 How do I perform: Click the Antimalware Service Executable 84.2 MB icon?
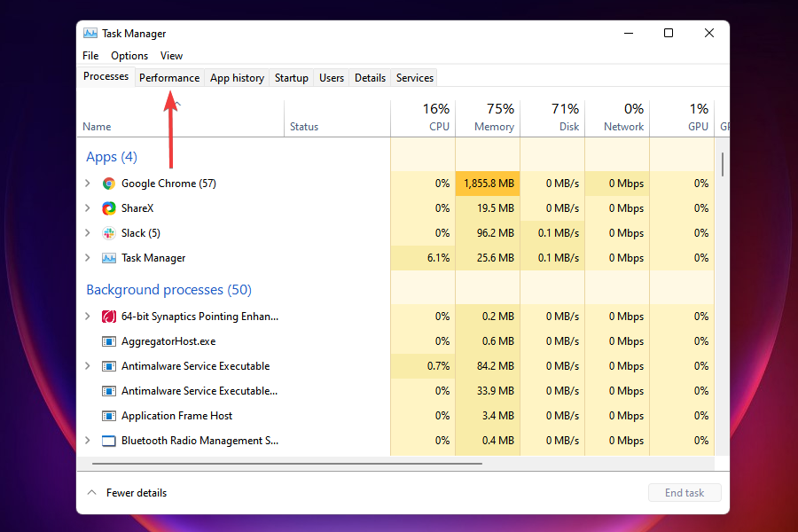point(108,366)
